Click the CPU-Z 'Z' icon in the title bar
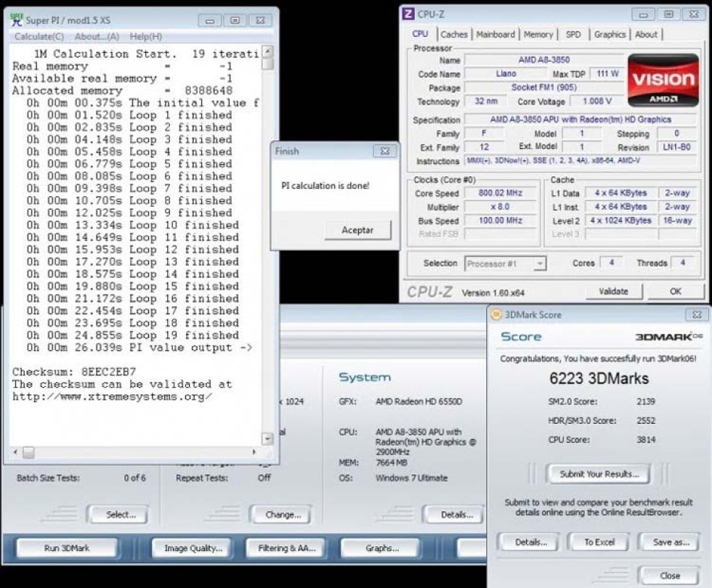The width and height of the screenshot is (712, 588). (x=408, y=14)
